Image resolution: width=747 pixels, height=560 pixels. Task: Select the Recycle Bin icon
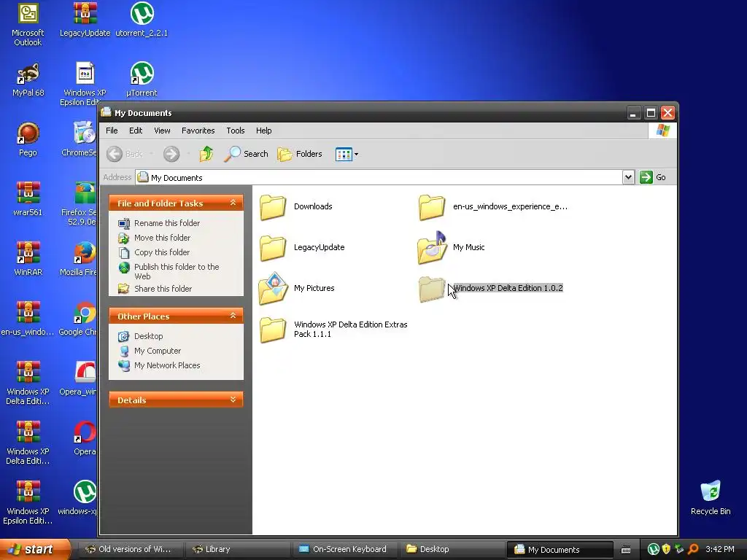[711, 492]
